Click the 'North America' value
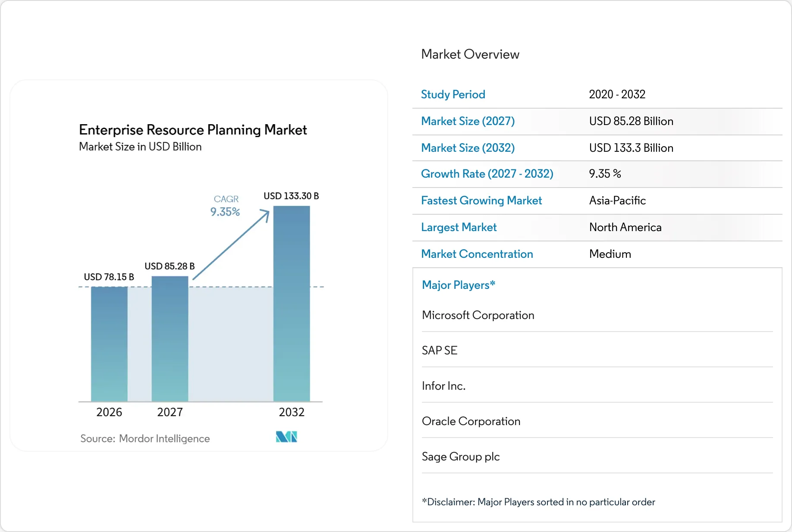792x532 pixels. pyautogui.click(x=625, y=227)
